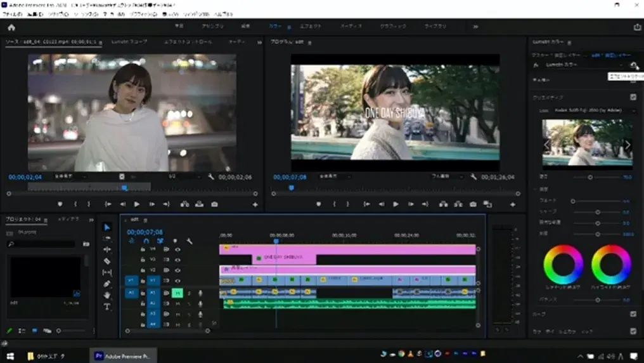Open Premiere Pro from the taskbar
This screenshot has width=644, height=363.
point(122,356)
